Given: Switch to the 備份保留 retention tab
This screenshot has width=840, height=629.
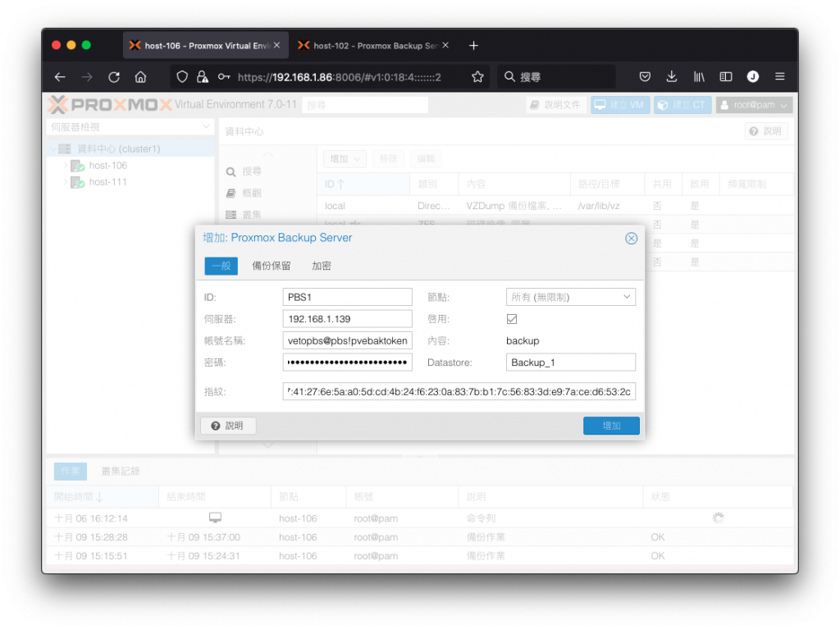Looking at the screenshot, I should [x=271, y=266].
